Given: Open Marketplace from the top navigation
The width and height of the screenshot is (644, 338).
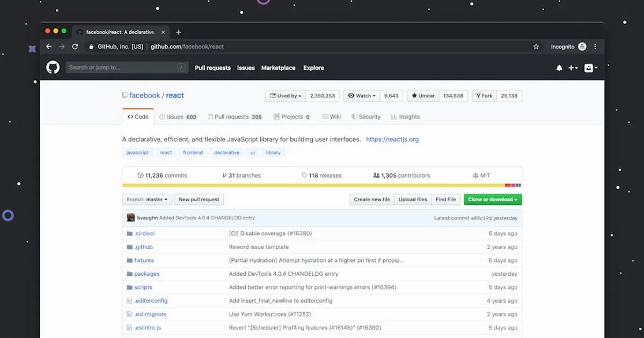Looking at the screenshot, I should (278, 68).
